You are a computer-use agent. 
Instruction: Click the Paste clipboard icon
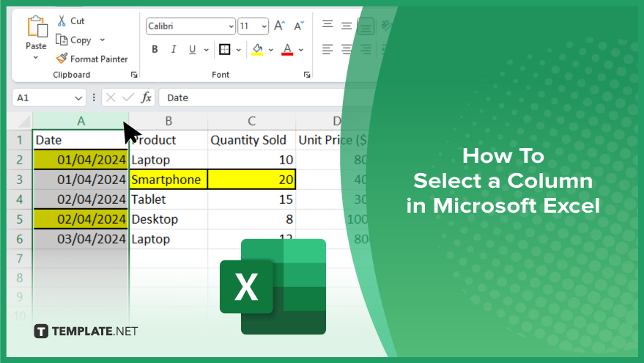[37, 26]
